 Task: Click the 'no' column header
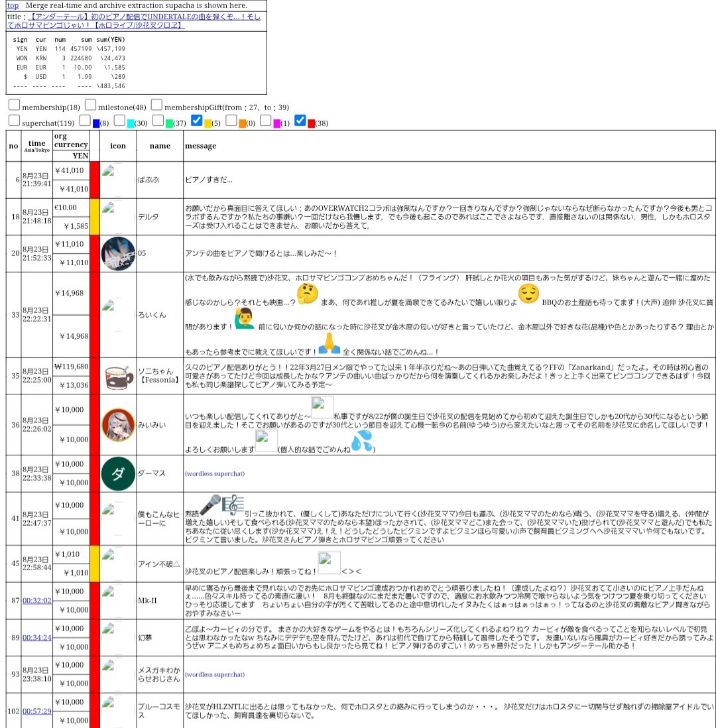click(x=13, y=146)
